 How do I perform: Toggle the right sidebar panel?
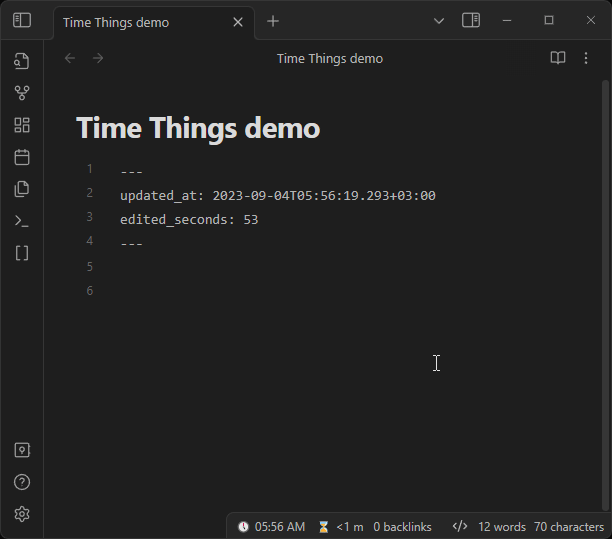point(471,20)
